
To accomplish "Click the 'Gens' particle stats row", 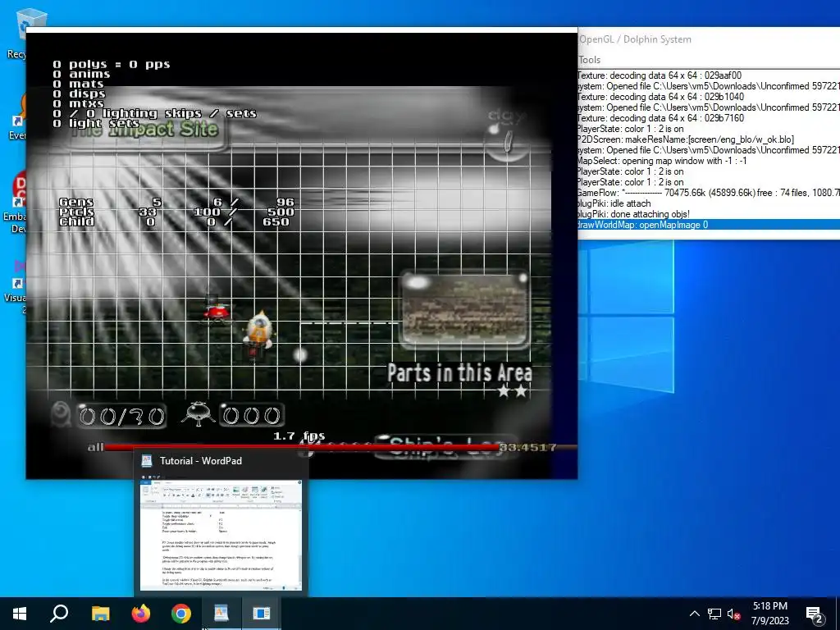I will pos(176,202).
